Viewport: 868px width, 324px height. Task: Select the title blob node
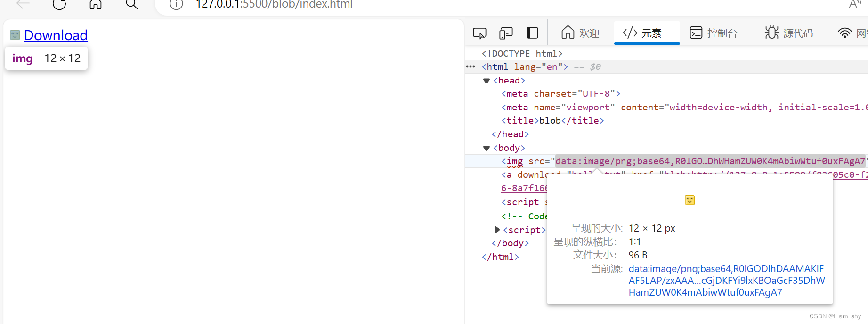[x=552, y=121]
